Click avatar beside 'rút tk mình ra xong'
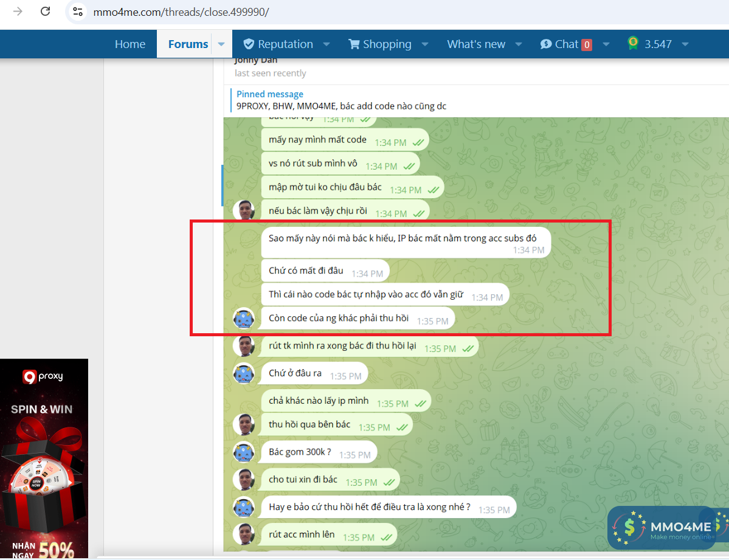Image resolution: width=729 pixels, height=560 pixels. pos(244,346)
